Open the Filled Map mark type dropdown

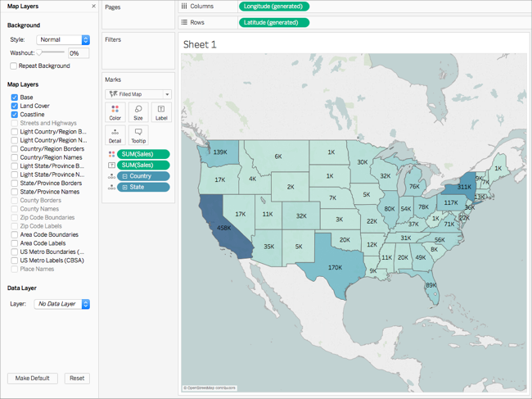138,94
